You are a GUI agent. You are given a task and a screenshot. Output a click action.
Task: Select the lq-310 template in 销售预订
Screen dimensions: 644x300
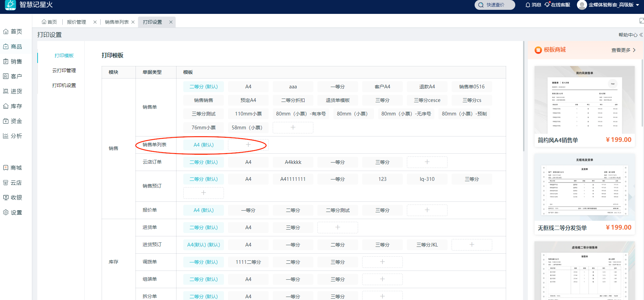coord(427,179)
